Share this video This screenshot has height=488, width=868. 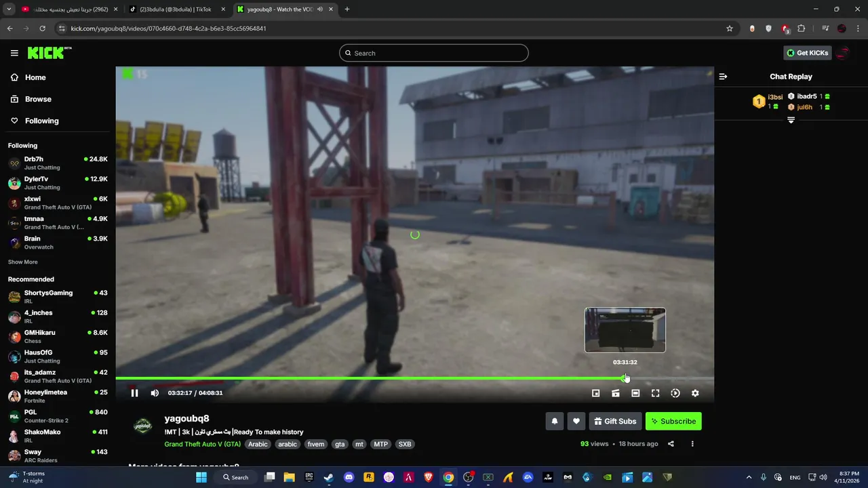pyautogui.click(x=671, y=444)
